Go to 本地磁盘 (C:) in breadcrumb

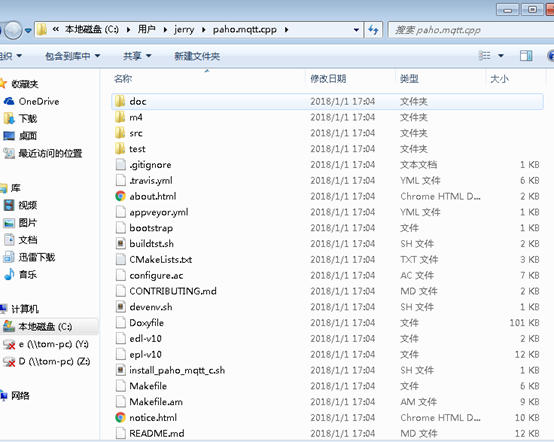92,30
